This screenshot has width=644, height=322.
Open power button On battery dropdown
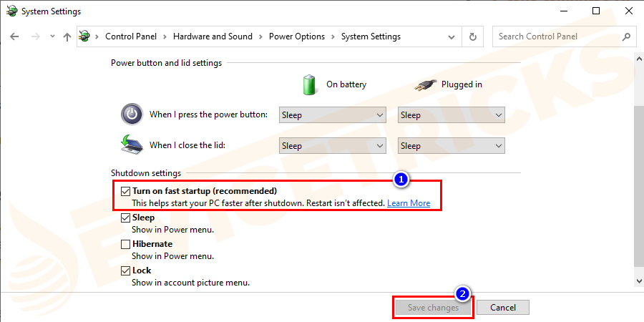pos(332,115)
